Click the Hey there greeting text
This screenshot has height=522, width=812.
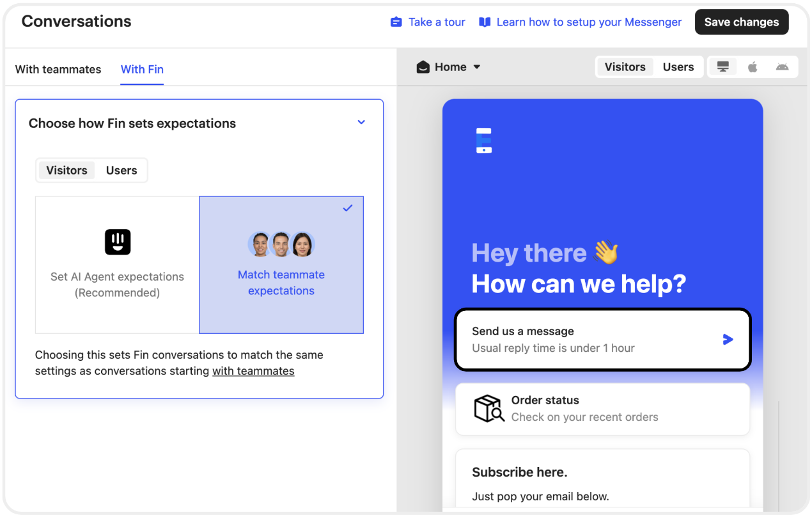529,253
